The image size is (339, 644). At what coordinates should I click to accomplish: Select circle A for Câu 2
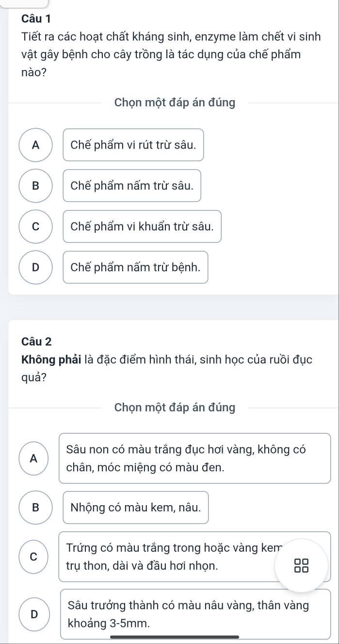[x=32, y=458]
